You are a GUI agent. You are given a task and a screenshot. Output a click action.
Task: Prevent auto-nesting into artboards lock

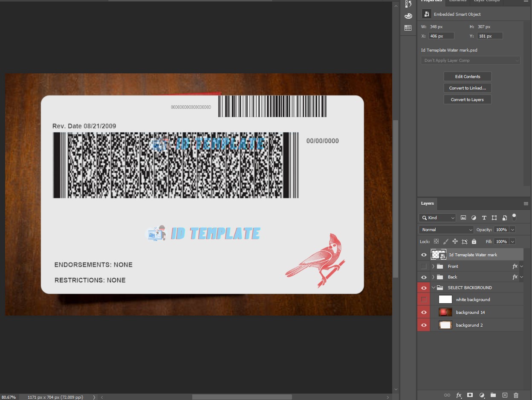click(465, 241)
